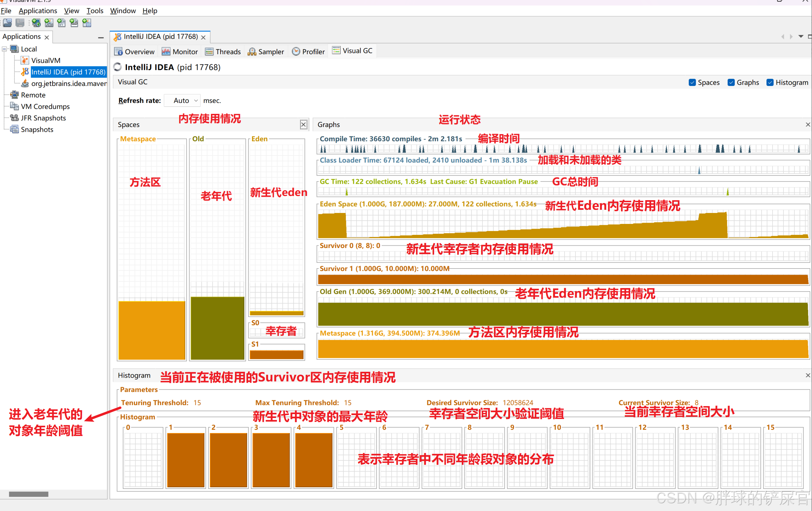Click the Applications panel horizontal scrollbar
The width and height of the screenshot is (812, 511).
pos(29,494)
